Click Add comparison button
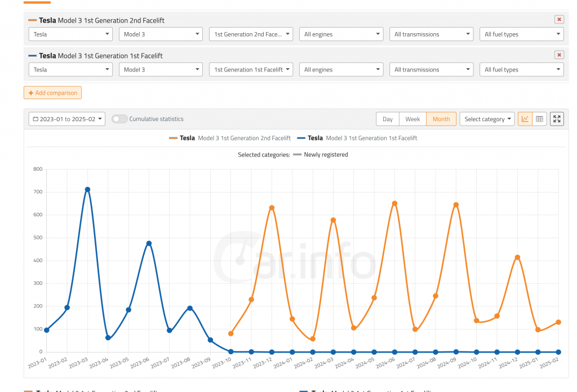Image resolution: width=577 pixels, height=392 pixels. (x=52, y=93)
